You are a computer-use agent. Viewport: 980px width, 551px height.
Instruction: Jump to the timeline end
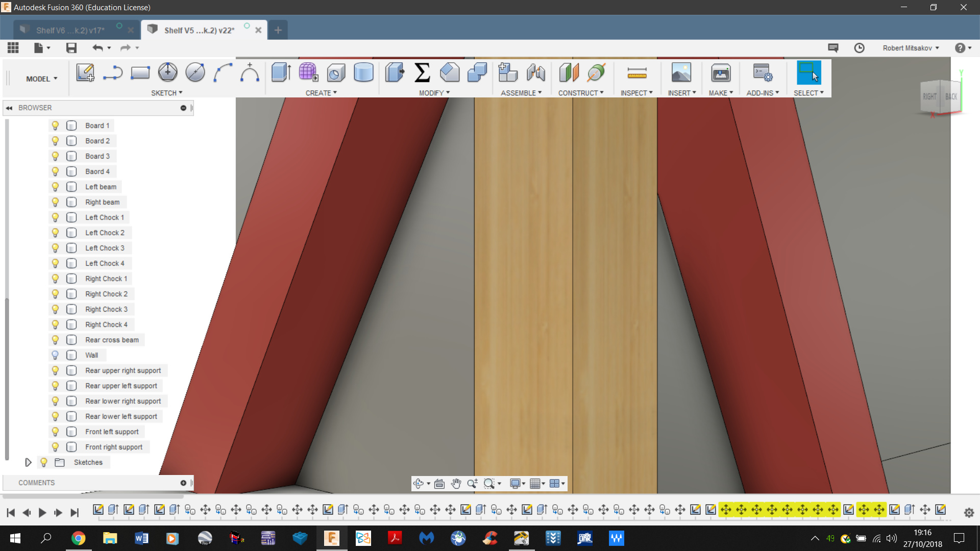click(75, 513)
